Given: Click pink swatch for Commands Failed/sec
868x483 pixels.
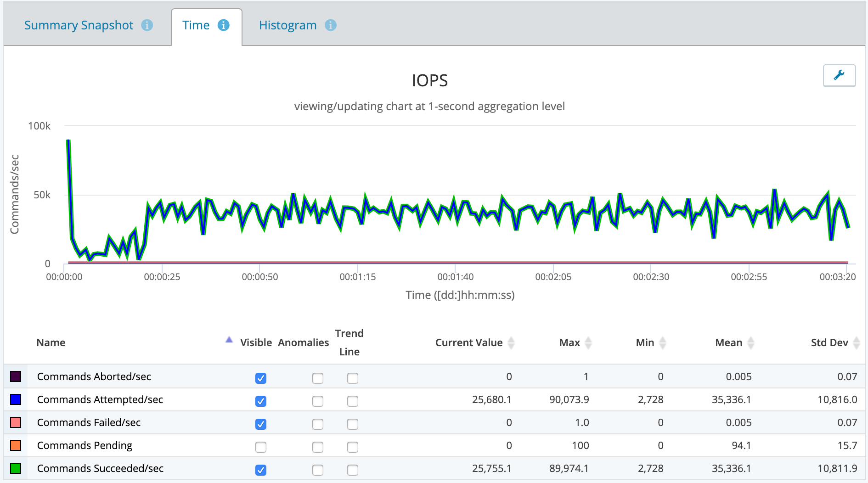Looking at the screenshot, I should (x=16, y=422).
